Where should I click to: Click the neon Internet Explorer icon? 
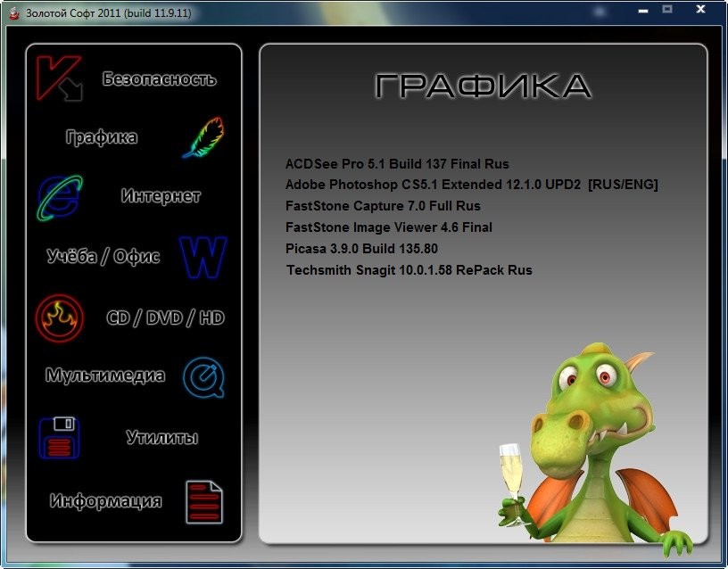tap(60, 197)
